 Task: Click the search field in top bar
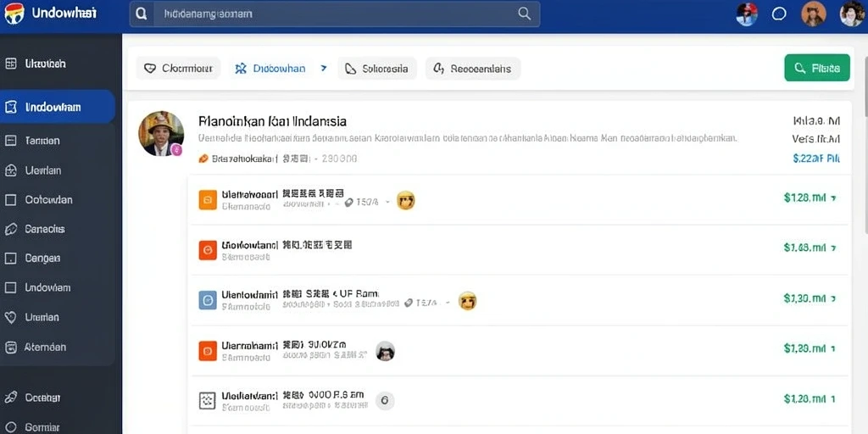(x=334, y=14)
